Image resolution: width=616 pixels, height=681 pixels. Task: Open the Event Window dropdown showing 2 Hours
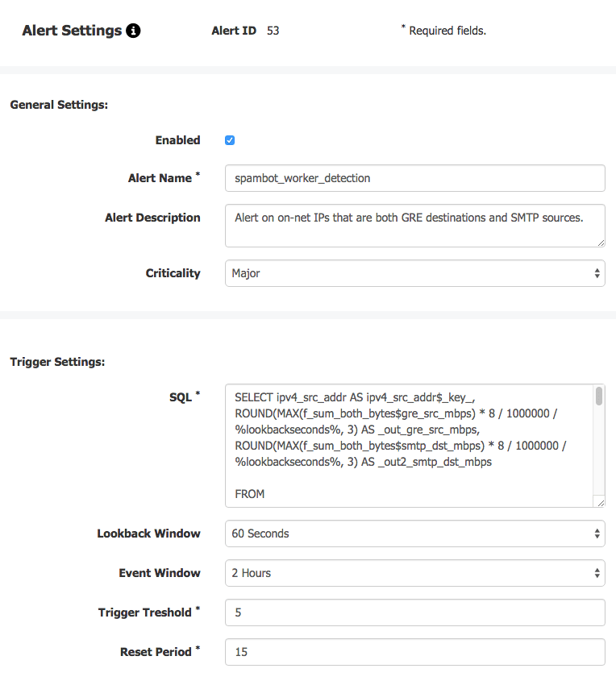[x=415, y=573]
